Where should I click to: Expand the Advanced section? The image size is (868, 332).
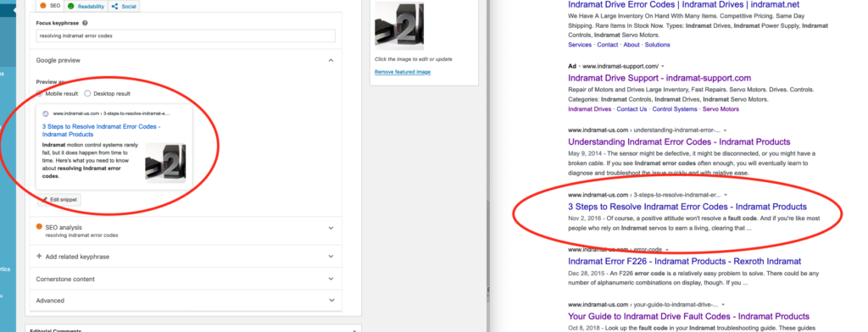(x=331, y=301)
